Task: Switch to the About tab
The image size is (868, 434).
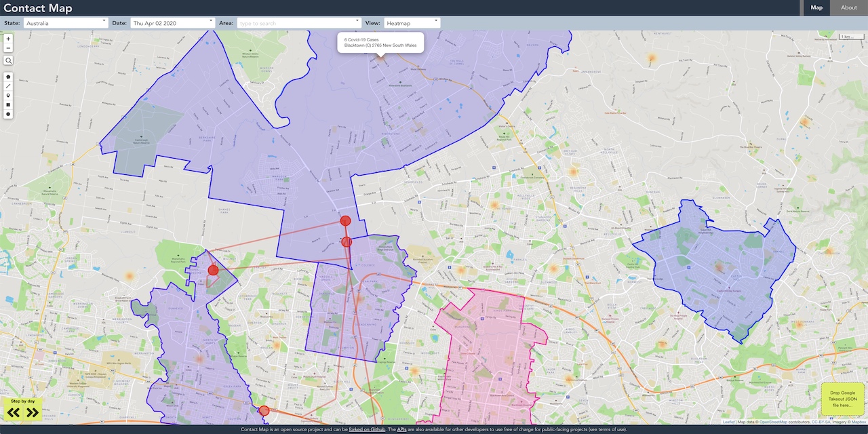Action: 849,7
